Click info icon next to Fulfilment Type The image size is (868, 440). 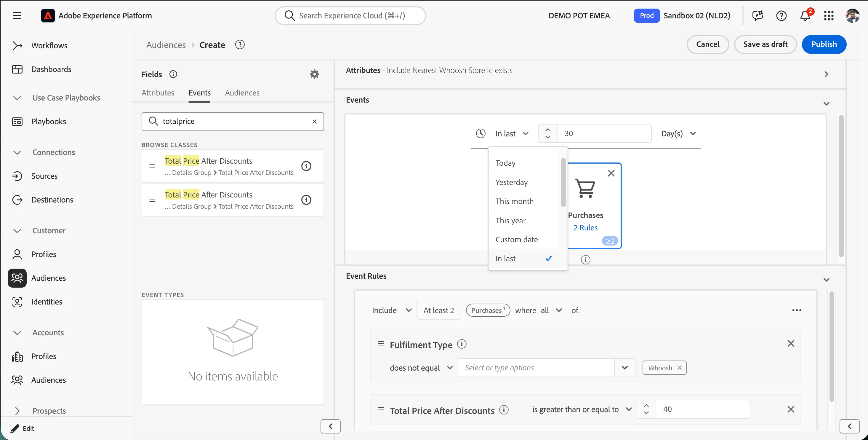pyautogui.click(x=462, y=344)
